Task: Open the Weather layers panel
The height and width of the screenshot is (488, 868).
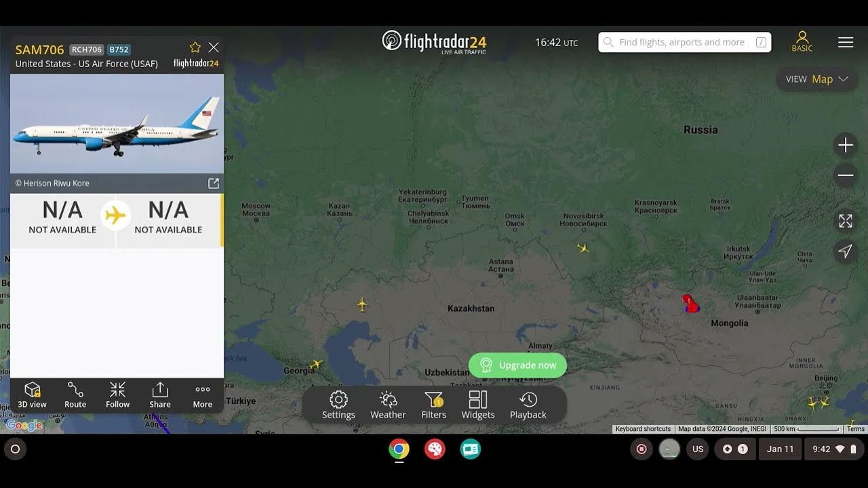Action: [x=388, y=405]
